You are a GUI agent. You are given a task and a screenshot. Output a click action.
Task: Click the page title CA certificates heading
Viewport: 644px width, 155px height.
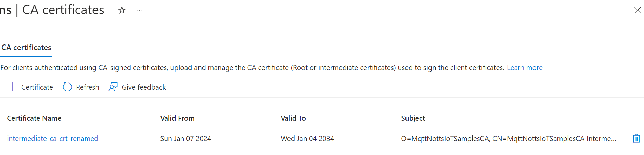click(x=63, y=10)
